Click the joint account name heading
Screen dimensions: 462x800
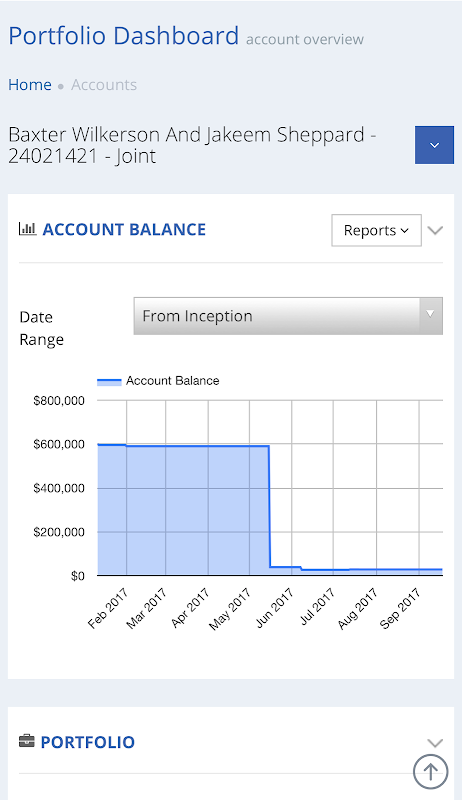tap(192, 145)
